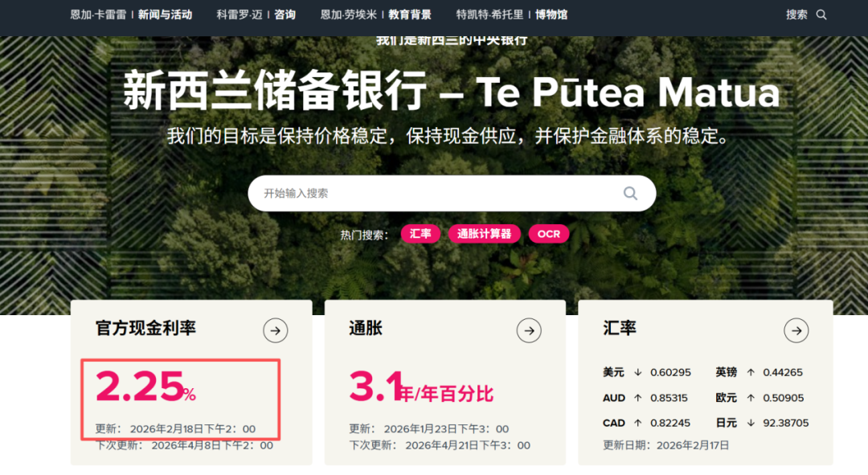Open 汇率 card circled arrow icon
This screenshot has width=868, height=475.
pyautogui.click(x=796, y=330)
